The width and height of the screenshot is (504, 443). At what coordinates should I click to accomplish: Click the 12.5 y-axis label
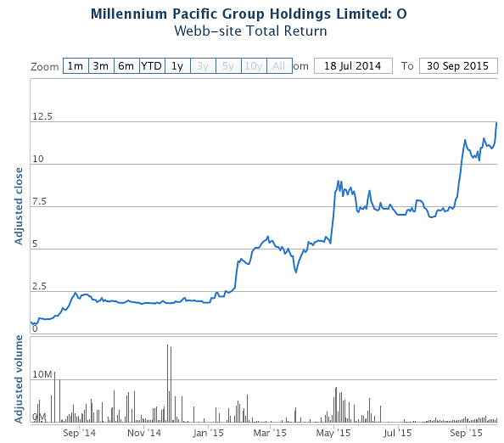coord(42,116)
